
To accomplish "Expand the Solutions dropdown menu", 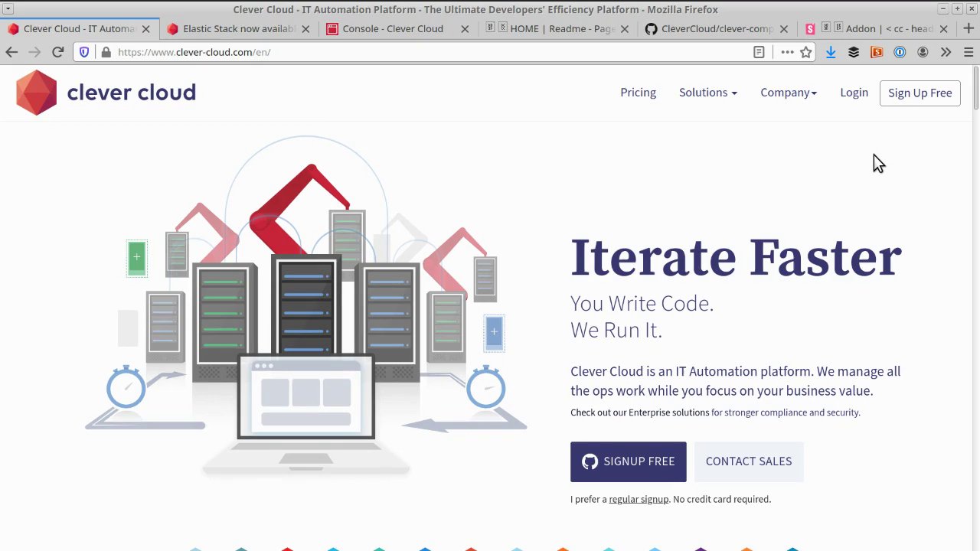I will pyautogui.click(x=708, y=93).
